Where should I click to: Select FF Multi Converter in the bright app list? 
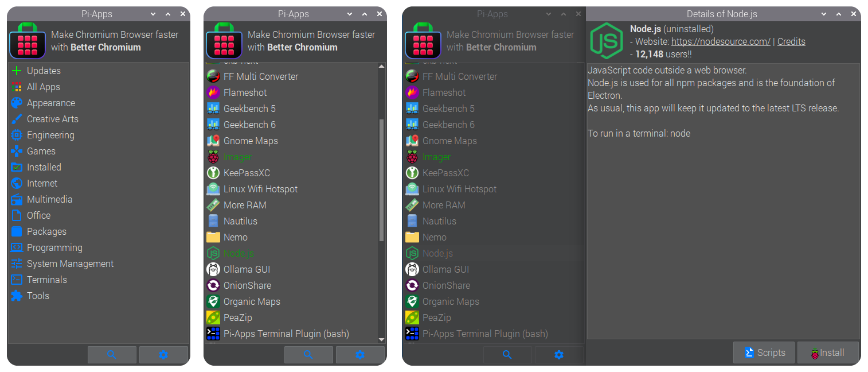coord(291,76)
